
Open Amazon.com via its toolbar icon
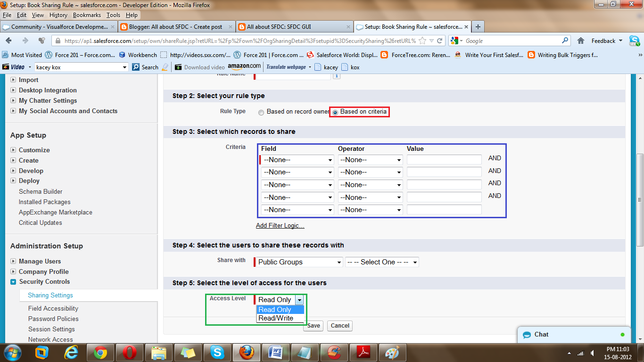pyautogui.click(x=242, y=66)
